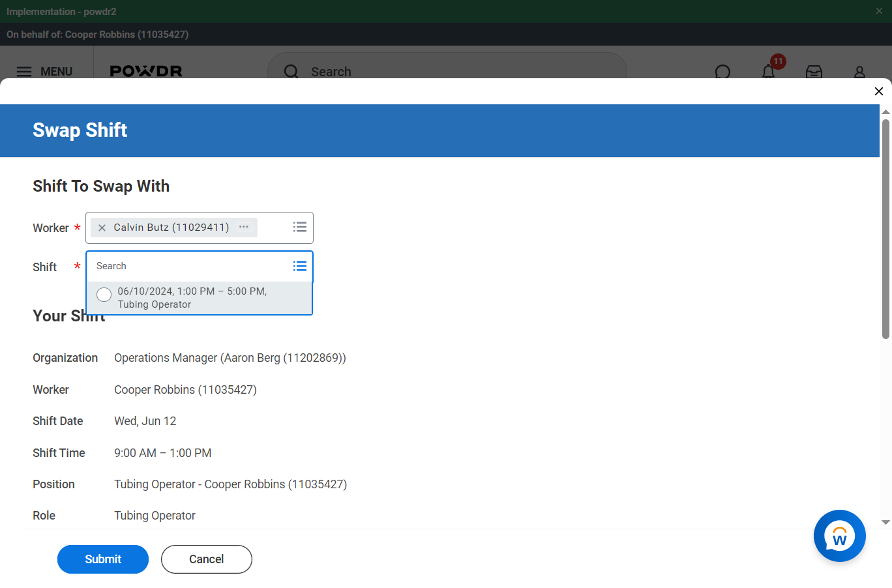This screenshot has height=588, width=892.
Task: Open the inbox tray icon
Action: 814,72
